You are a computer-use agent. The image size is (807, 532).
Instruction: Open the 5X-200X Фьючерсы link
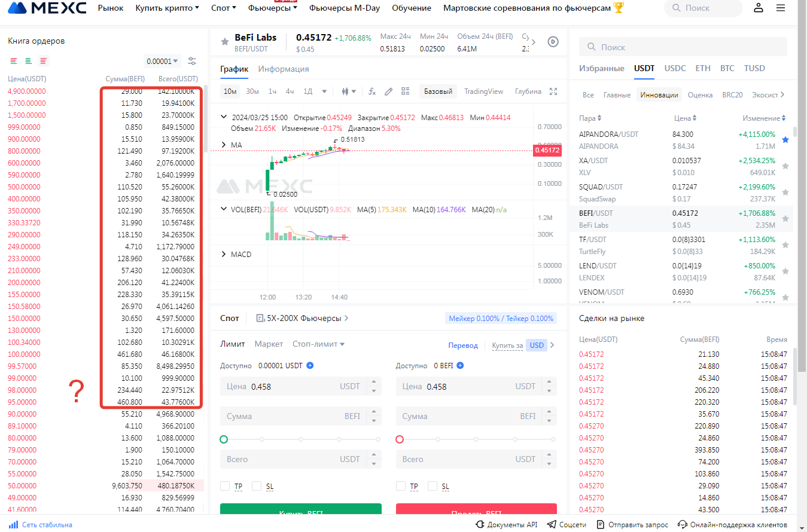click(303, 319)
